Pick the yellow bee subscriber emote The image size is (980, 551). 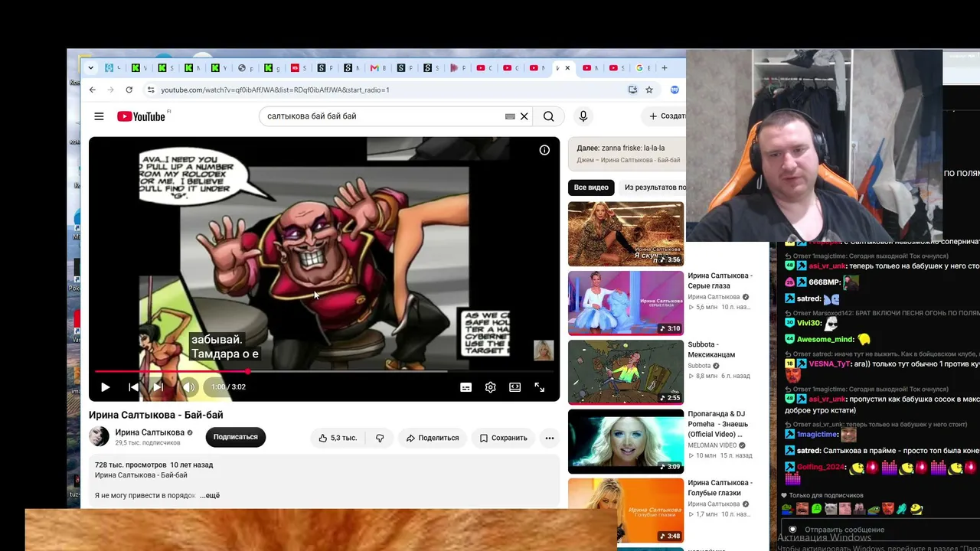pyautogui.click(x=916, y=509)
